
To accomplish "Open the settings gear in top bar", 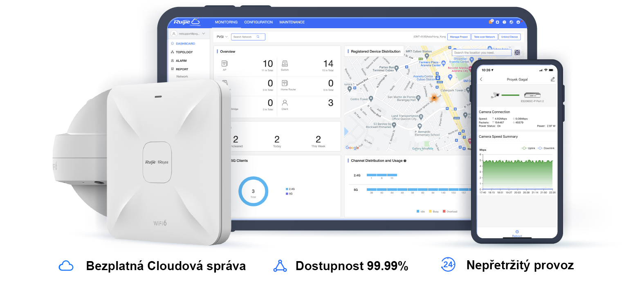I will 498,22.
